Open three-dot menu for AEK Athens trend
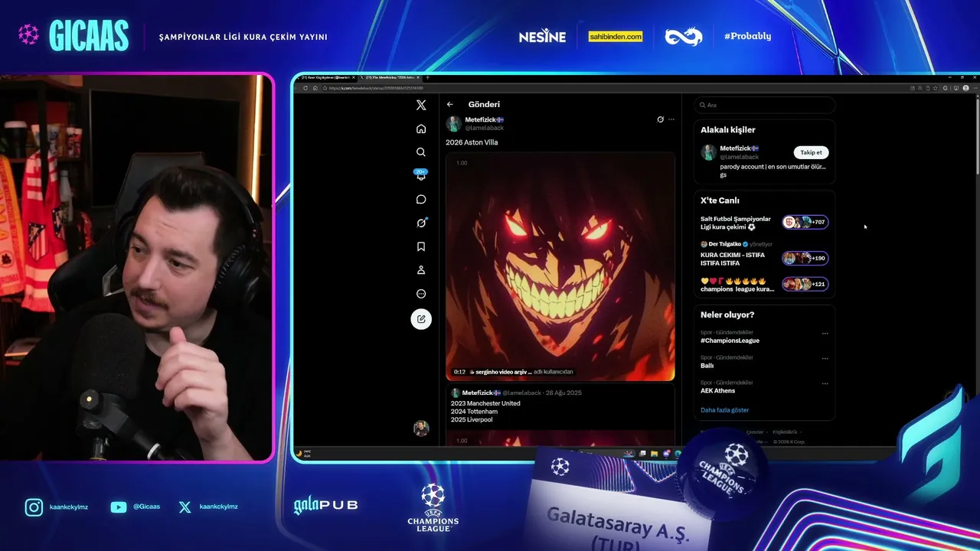Viewport: 980px width, 551px height. pyautogui.click(x=825, y=383)
